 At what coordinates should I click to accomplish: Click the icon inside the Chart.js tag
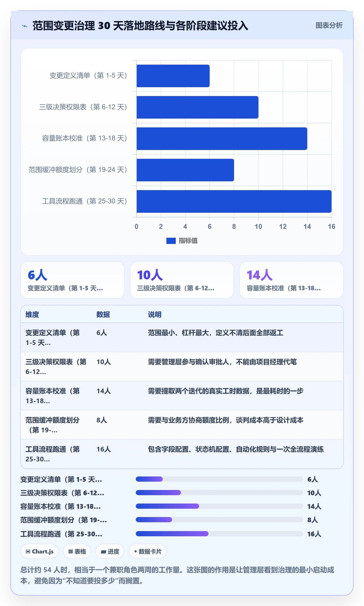[28, 552]
